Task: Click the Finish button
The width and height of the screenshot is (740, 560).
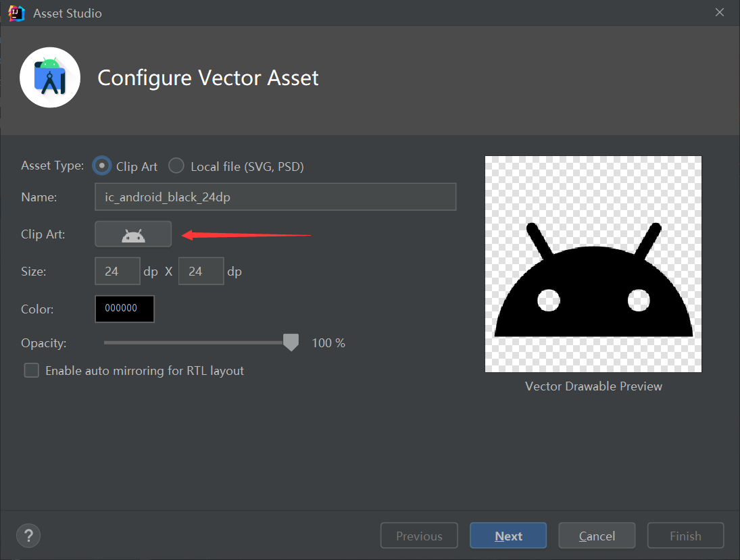Action: (x=686, y=536)
